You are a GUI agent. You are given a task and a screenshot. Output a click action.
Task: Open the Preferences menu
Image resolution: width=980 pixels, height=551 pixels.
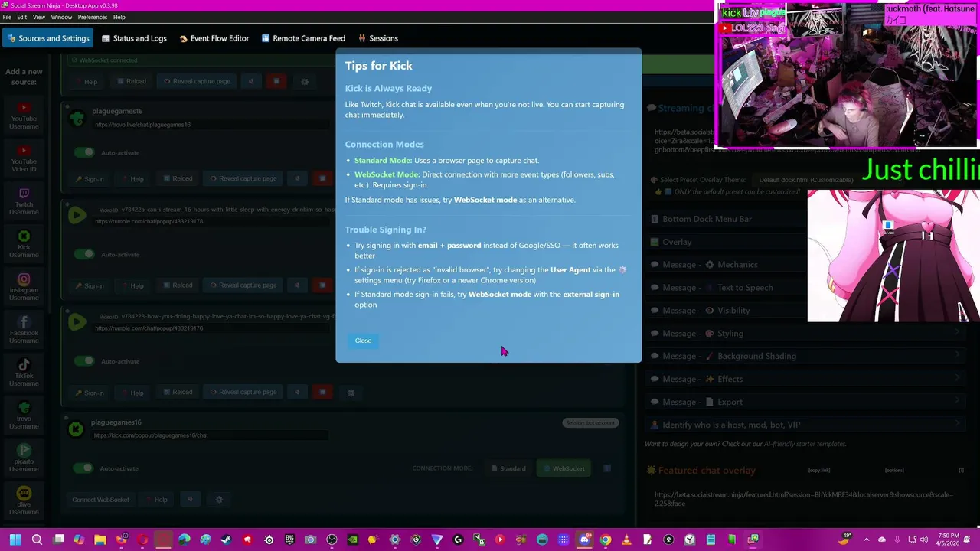[93, 17]
